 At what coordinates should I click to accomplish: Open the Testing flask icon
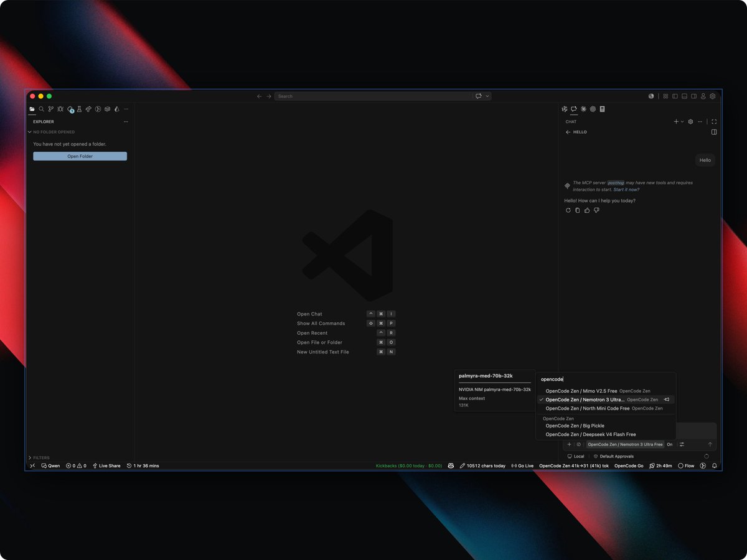click(79, 109)
